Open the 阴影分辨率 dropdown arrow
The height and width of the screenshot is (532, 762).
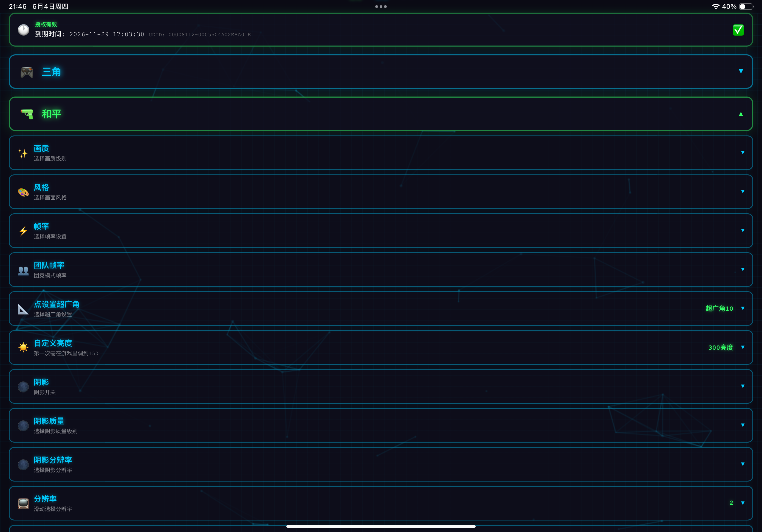743,464
